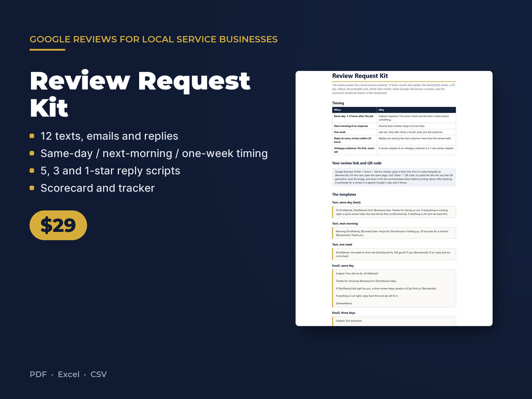The height and width of the screenshot is (399, 532).
Task: Click the 'Excel' format label
Action: tap(69, 374)
